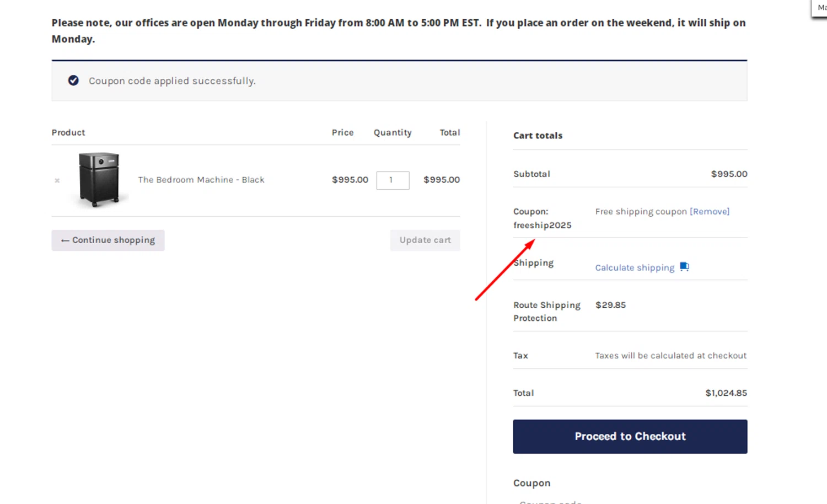The width and height of the screenshot is (827, 504).
Task: Click the blue success checkmark icon
Action: [73, 81]
